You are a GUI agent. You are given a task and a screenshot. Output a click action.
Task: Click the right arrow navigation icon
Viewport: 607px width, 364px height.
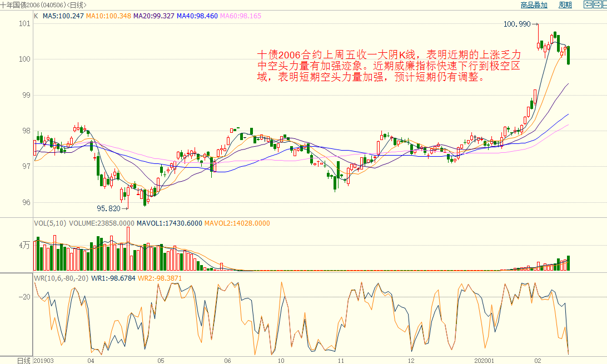599,5
